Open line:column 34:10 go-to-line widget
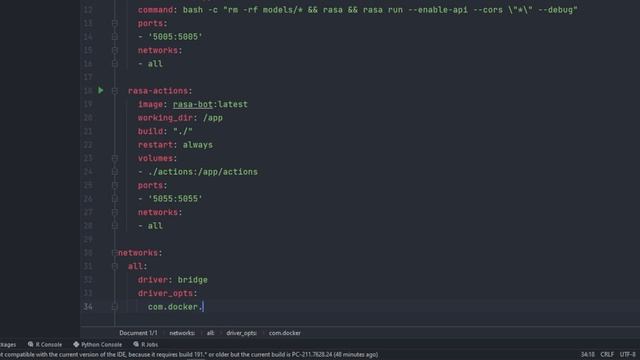Image resolution: width=640 pixels, height=360 pixels. (x=587, y=354)
